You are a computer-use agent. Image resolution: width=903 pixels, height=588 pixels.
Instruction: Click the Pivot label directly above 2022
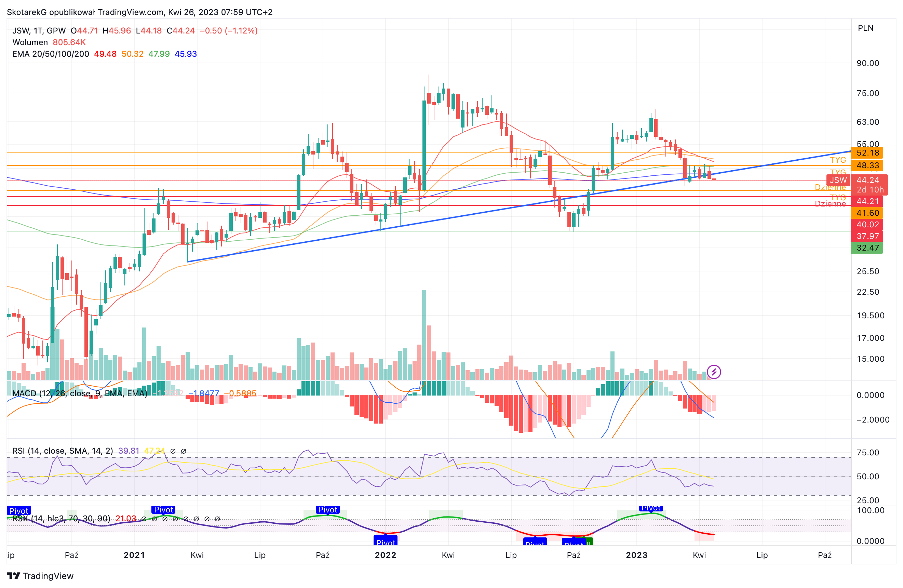(386, 540)
